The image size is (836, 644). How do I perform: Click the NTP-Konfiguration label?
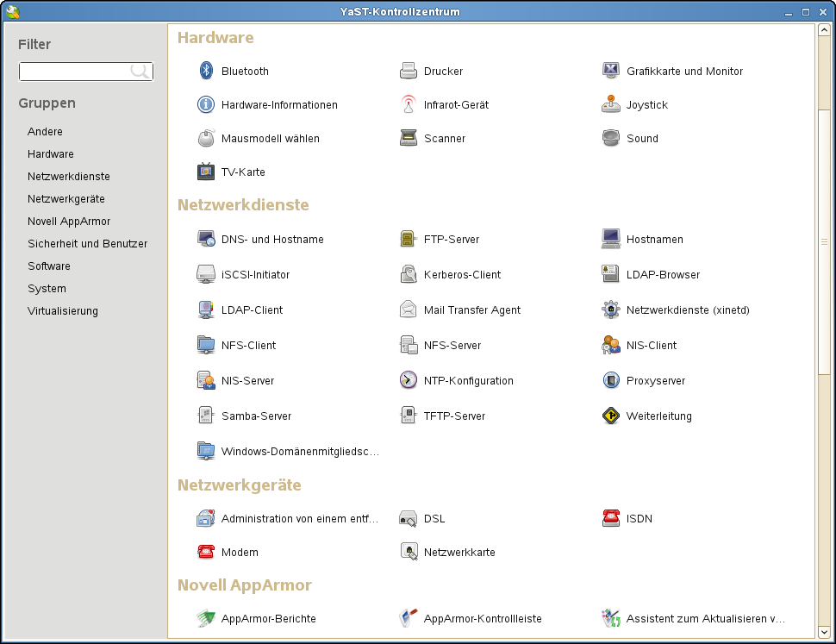tap(469, 381)
